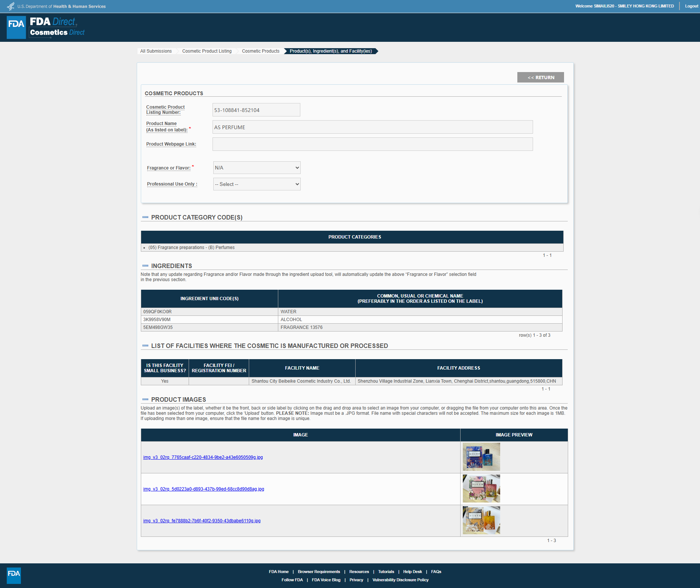Collapse the Product Images section
The width and height of the screenshot is (700, 588).
click(x=145, y=399)
